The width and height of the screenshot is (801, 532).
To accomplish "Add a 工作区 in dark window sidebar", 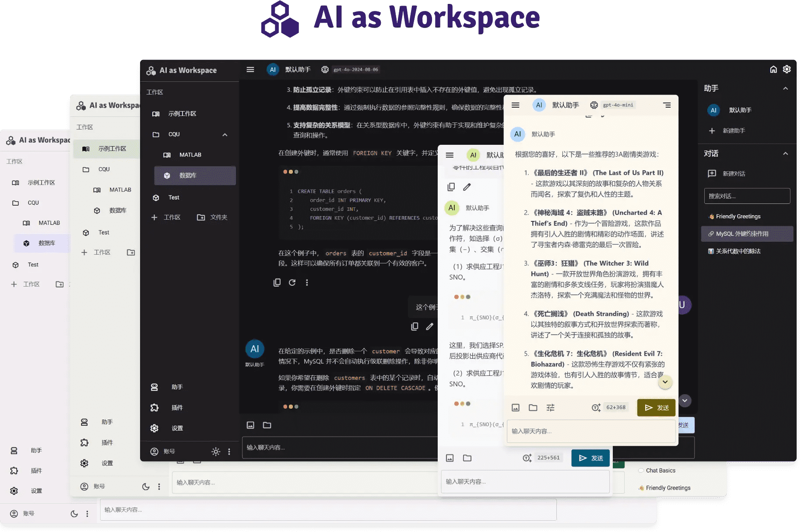I will [x=165, y=217].
